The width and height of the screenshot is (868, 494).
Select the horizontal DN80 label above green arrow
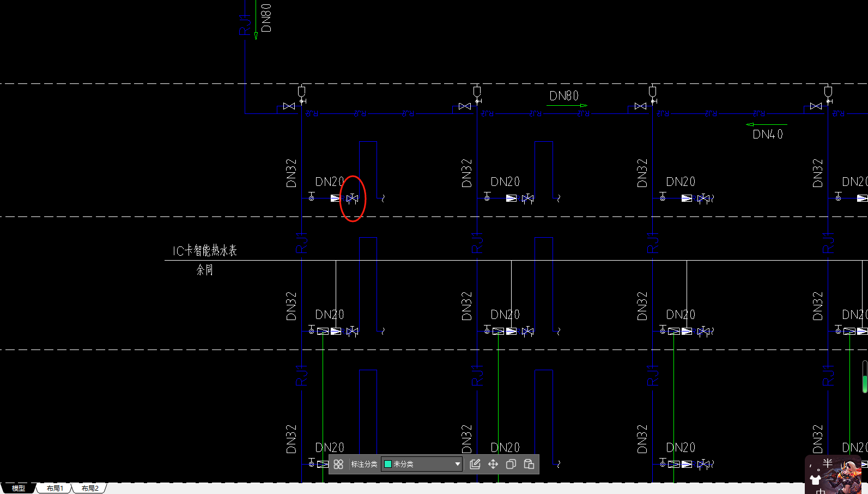(x=564, y=96)
